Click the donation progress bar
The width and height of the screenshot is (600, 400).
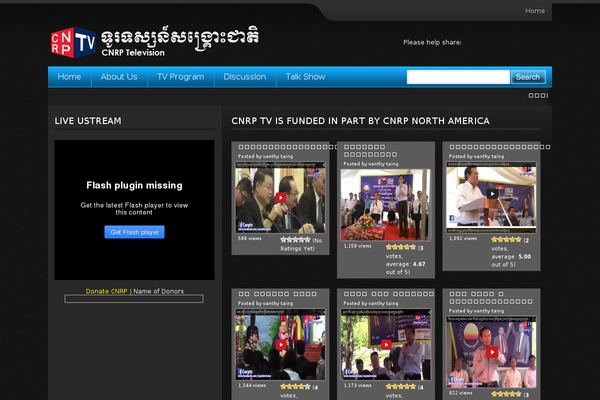point(134,299)
